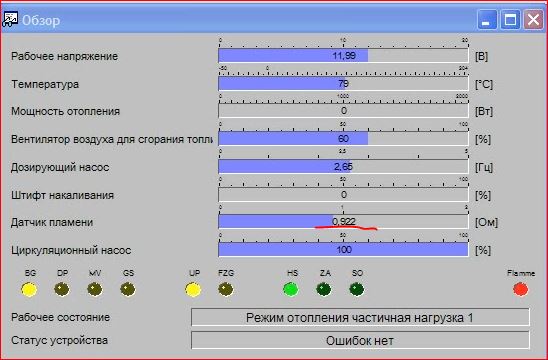548x360 pixels.
Task: Click the Рабочее состояние status field
Action: pos(360,317)
